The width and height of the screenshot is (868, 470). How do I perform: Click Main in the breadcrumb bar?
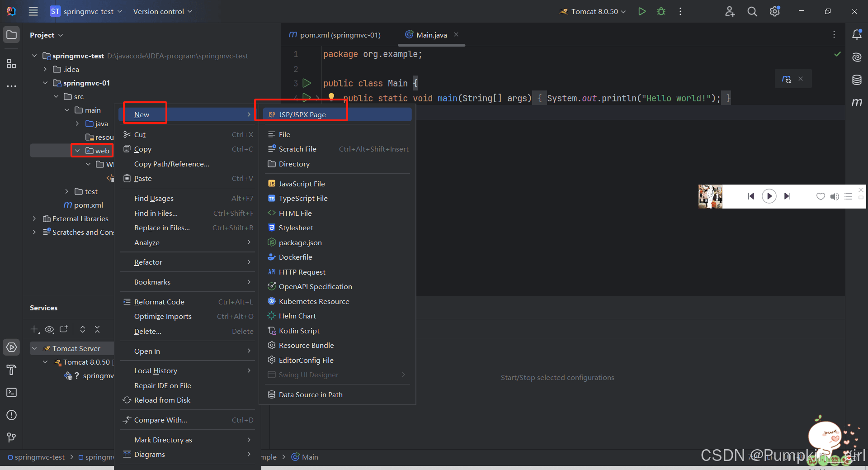[310, 457]
